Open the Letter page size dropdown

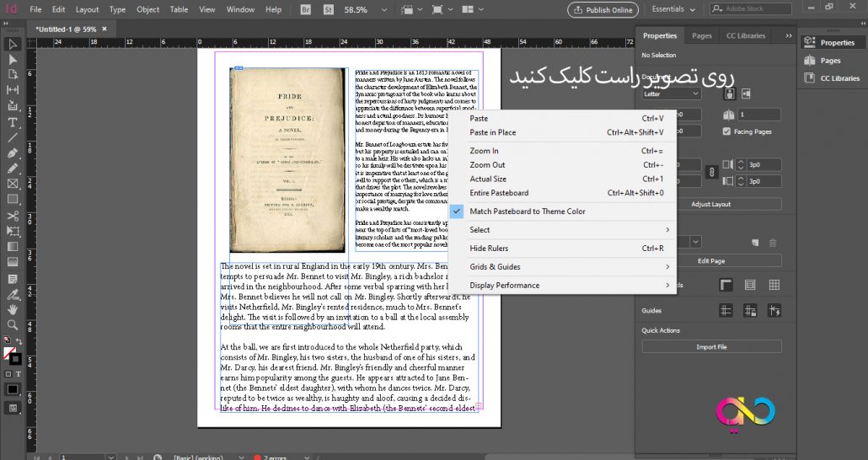coord(672,94)
